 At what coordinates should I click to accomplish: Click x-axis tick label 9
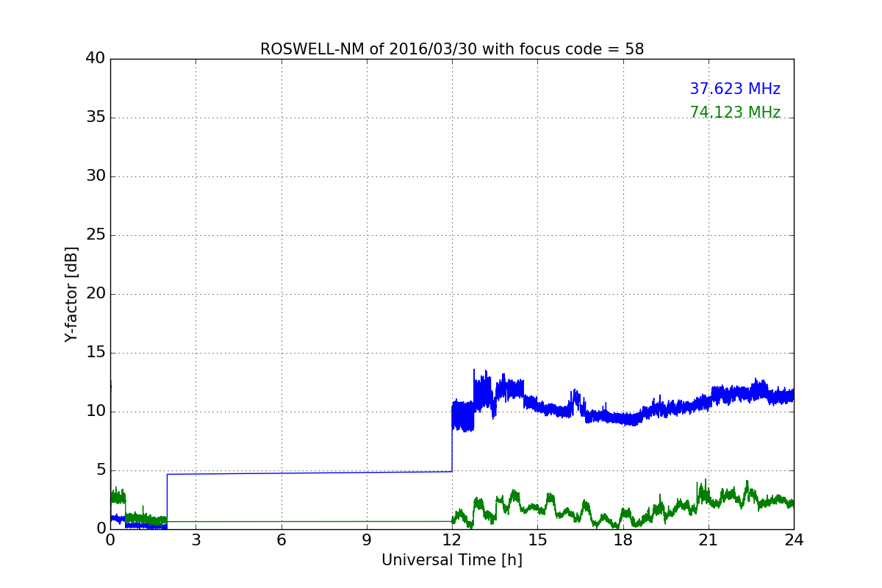point(367,540)
